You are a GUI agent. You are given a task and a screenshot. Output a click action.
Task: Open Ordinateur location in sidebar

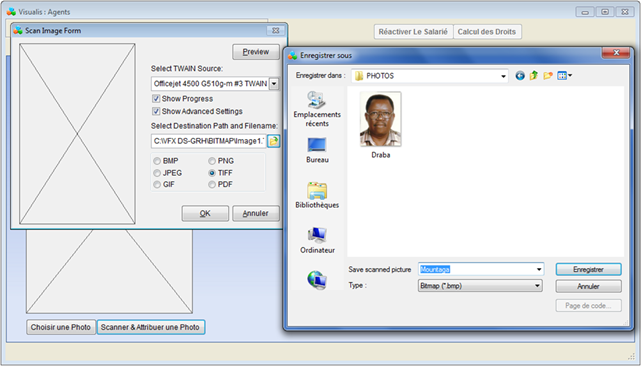(317, 240)
